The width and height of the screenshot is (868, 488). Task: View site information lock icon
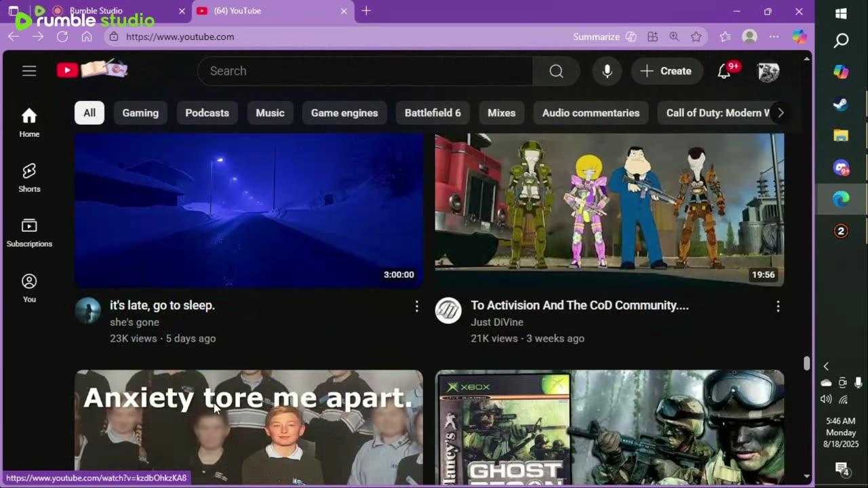[113, 37]
